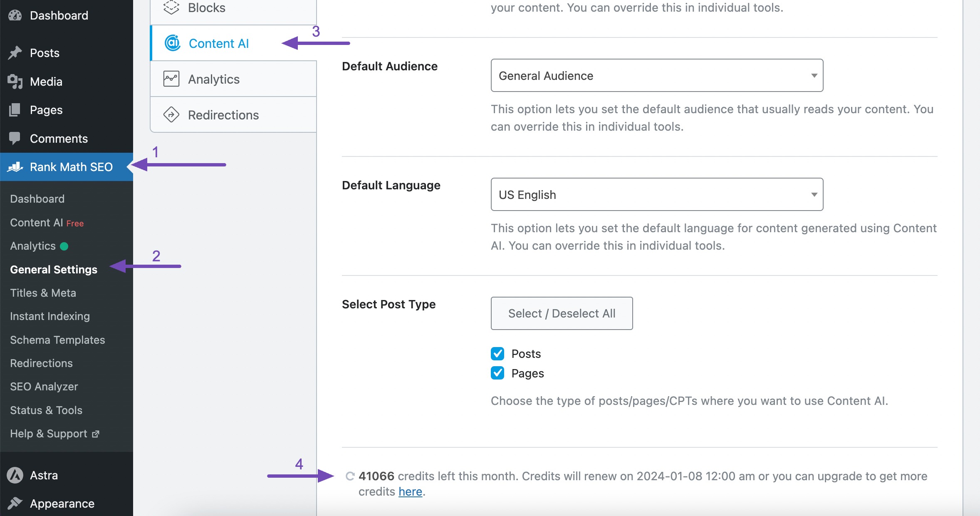Click the WordPress Dashboard gauge icon
The width and height of the screenshot is (980, 516).
[15, 15]
